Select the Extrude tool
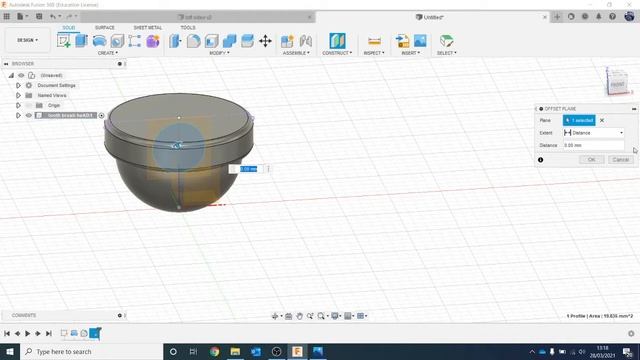 point(82,41)
